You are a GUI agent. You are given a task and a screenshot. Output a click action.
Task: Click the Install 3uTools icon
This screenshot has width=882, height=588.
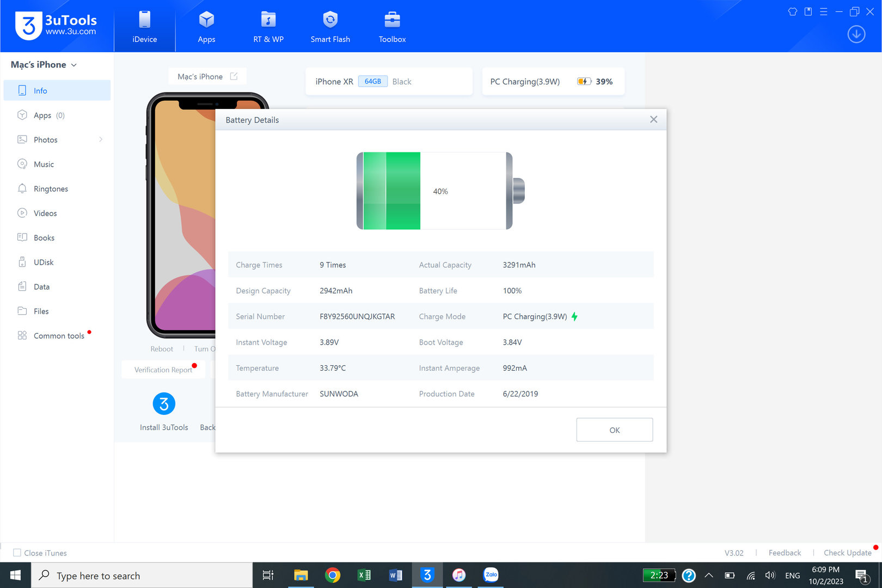(164, 404)
